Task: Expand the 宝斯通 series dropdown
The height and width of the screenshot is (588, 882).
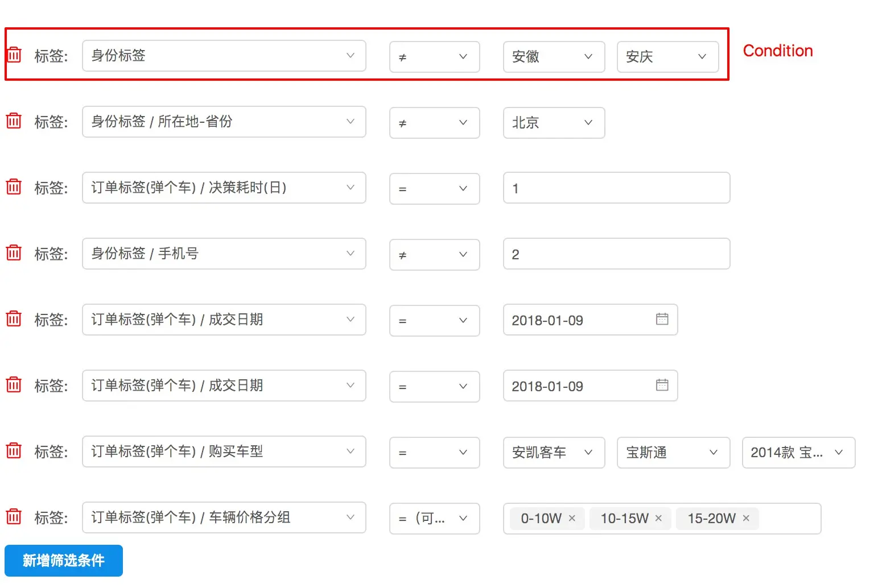Action: [x=673, y=452]
